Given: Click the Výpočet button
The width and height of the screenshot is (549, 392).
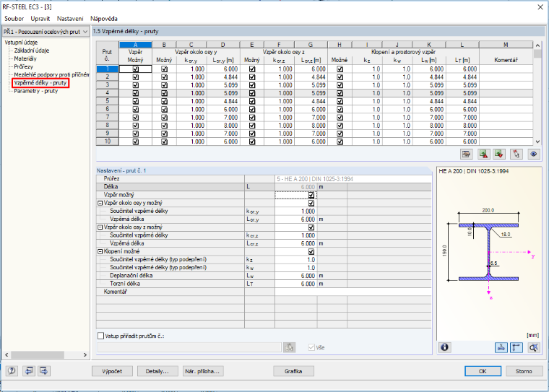Looking at the screenshot, I should (112, 371).
